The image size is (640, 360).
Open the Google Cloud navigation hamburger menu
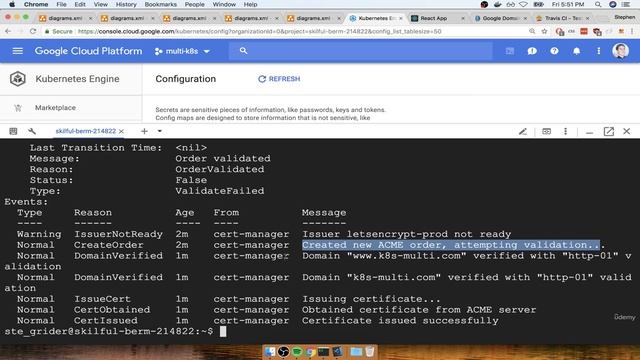click(18, 51)
